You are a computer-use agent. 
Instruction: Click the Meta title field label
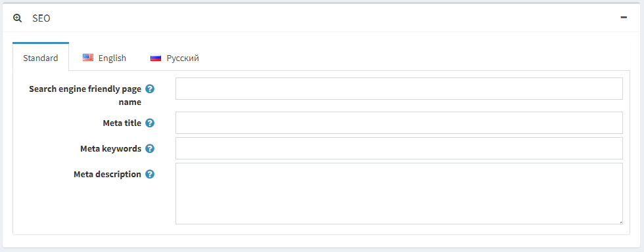[x=122, y=123]
